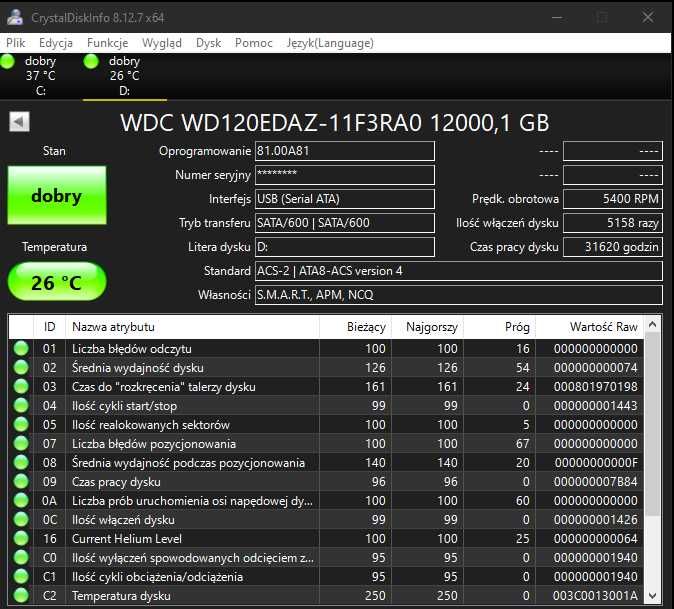Viewport: 674px width, 609px height.
Task: Click the Interfejs field USB (Serial ATA)
Action: coord(345,199)
